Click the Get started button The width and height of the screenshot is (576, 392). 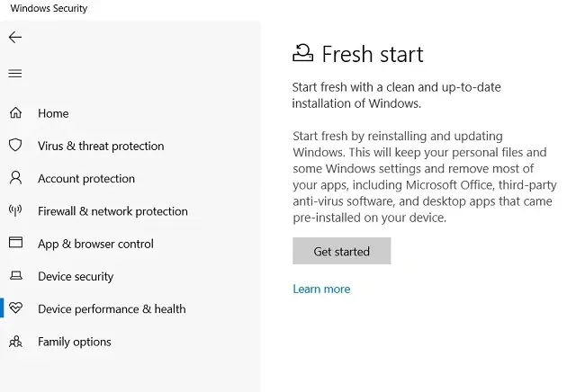tap(342, 251)
